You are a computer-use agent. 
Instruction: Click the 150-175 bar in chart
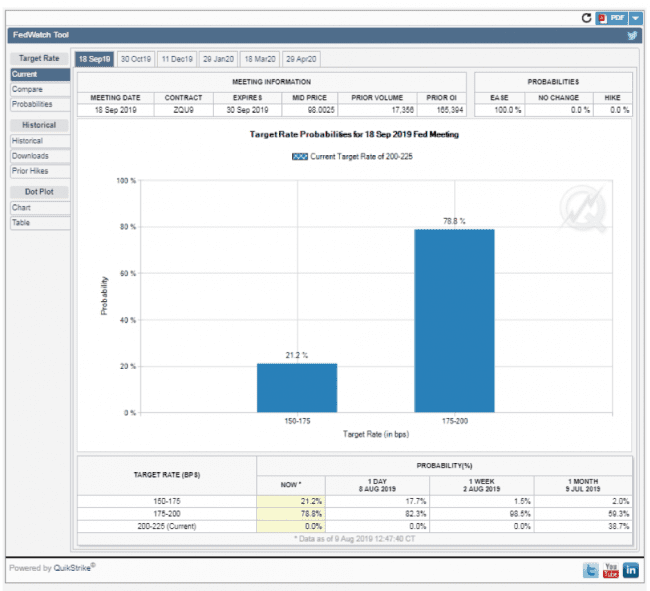[297, 388]
